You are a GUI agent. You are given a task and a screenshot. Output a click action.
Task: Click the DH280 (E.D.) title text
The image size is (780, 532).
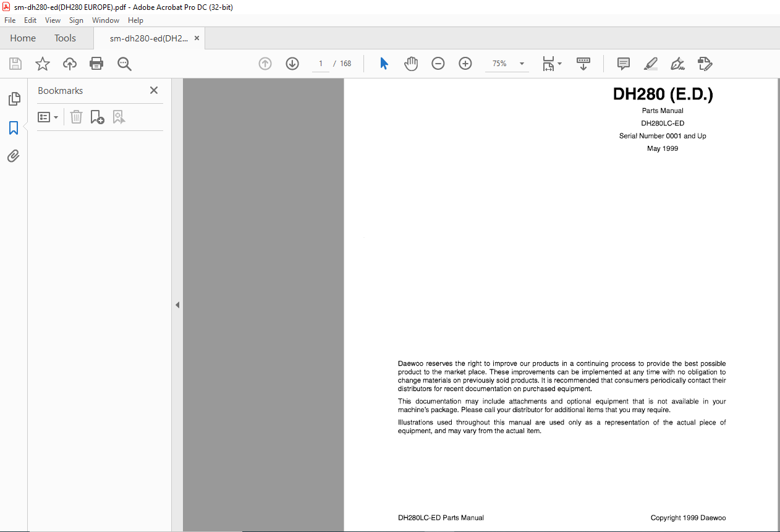click(663, 94)
